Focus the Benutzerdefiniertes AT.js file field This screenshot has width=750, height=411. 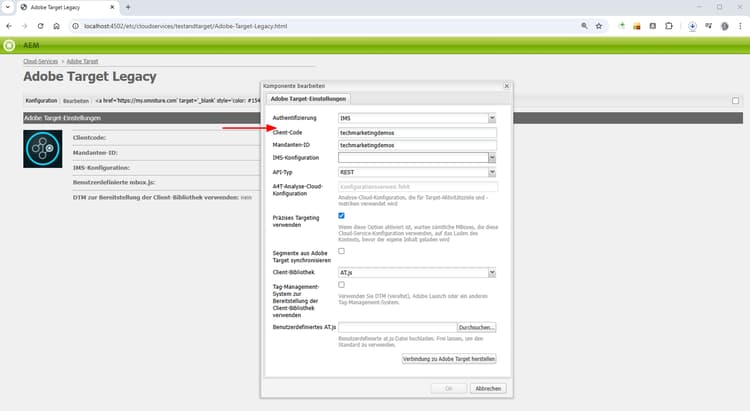[397, 327]
